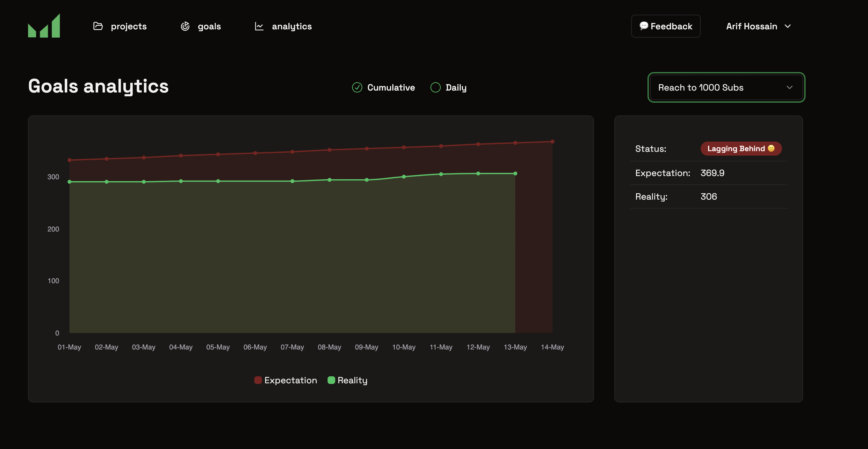Click the 01-May x-axis label
This screenshot has height=449, width=868.
(69, 347)
